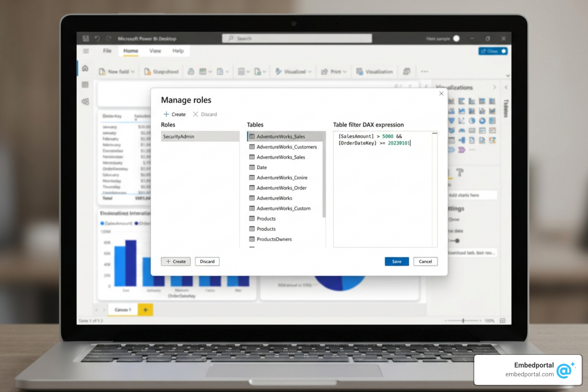The width and height of the screenshot is (588, 392).
Task: Click the Tables list scrollbar in dialog
Action: pyautogui.click(x=324, y=175)
